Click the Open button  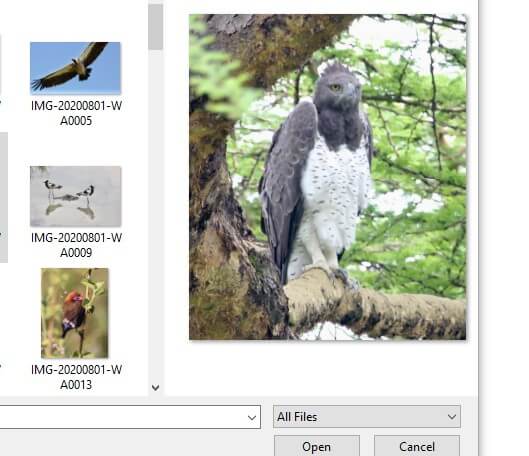[x=317, y=446]
